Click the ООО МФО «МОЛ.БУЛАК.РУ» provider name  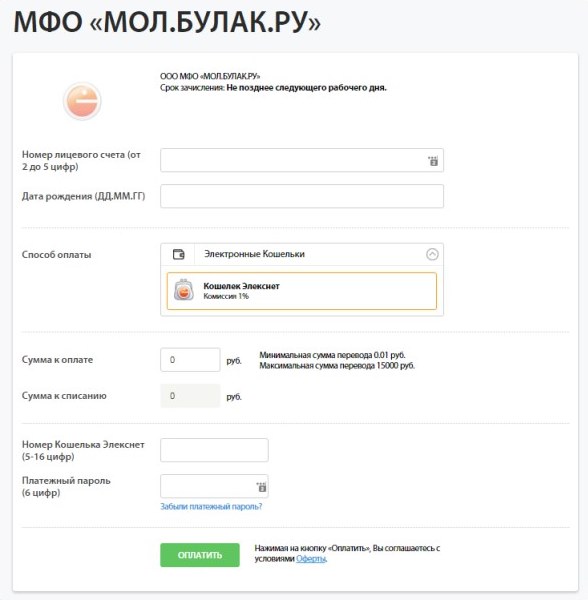(x=210, y=76)
